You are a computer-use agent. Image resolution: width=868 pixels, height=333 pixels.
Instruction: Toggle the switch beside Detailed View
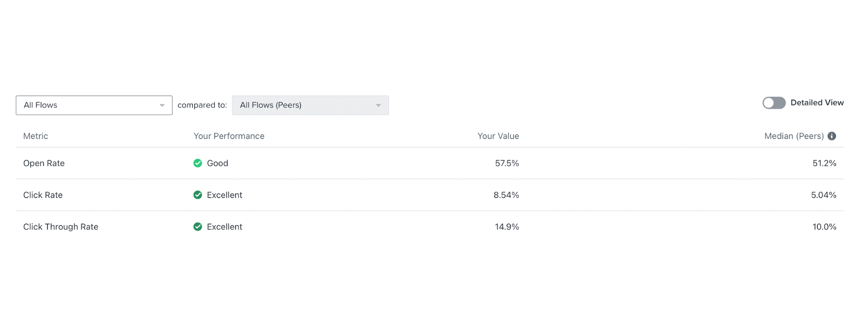[774, 103]
